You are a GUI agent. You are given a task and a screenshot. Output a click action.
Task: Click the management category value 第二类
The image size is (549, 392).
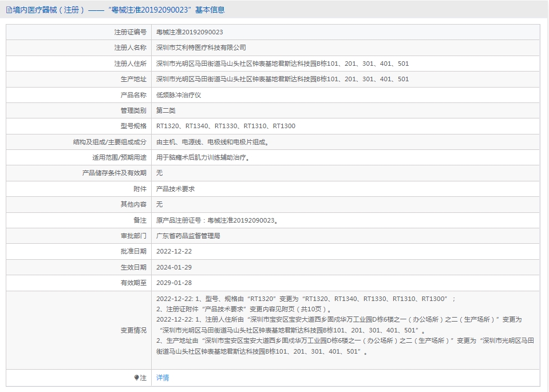(166, 110)
